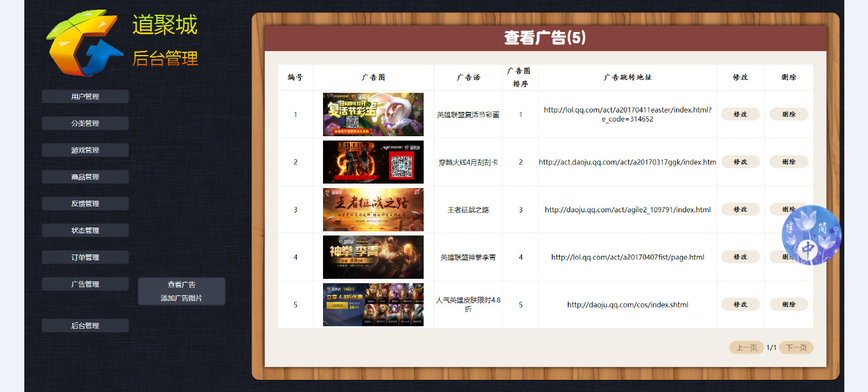Click URL lol.qq.com a20170411easter link text
The image size is (868, 392).
pos(627,114)
